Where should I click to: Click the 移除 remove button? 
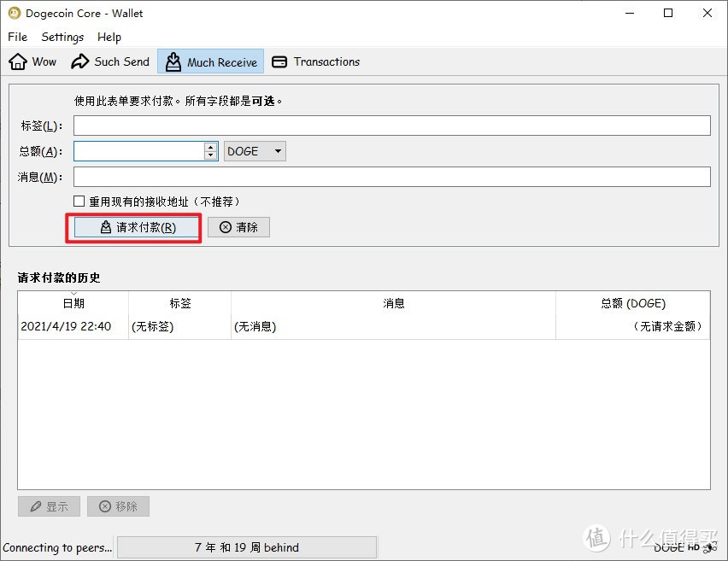pyautogui.click(x=119, y=506)
